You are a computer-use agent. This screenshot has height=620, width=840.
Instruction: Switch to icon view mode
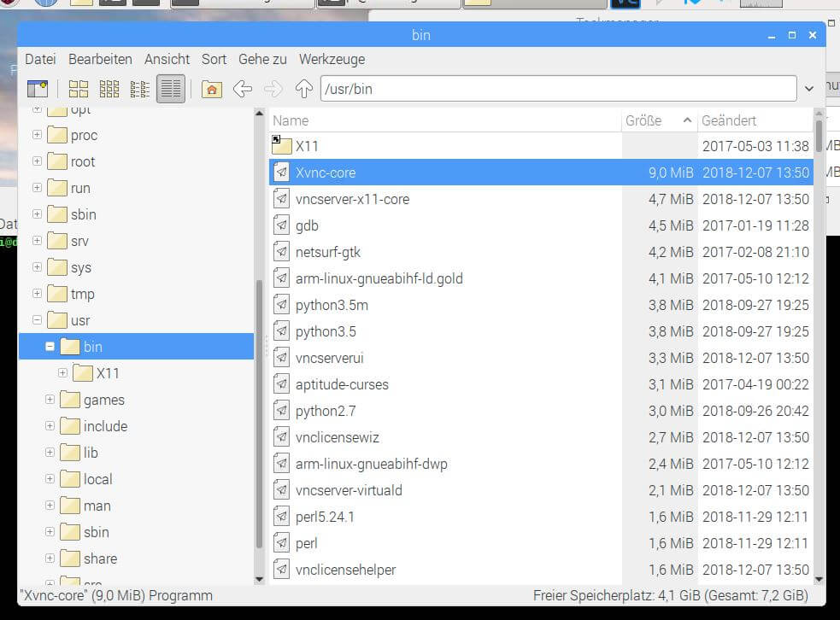coord(79,89)
